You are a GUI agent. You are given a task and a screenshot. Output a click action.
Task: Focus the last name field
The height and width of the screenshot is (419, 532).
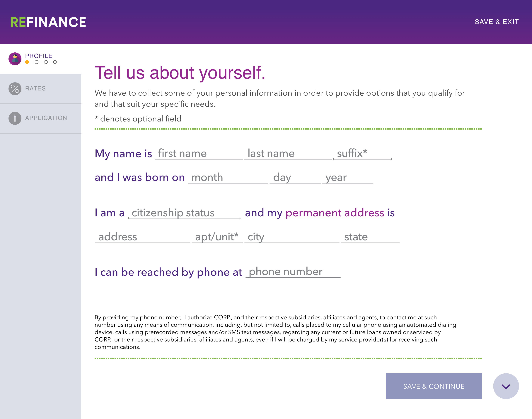[288, 153]
